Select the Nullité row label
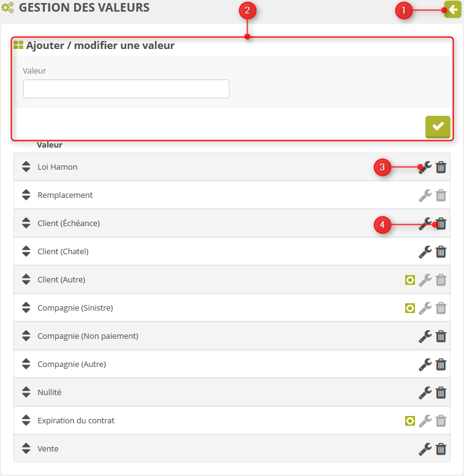464x476 pixels. click(x=49, y=393)
